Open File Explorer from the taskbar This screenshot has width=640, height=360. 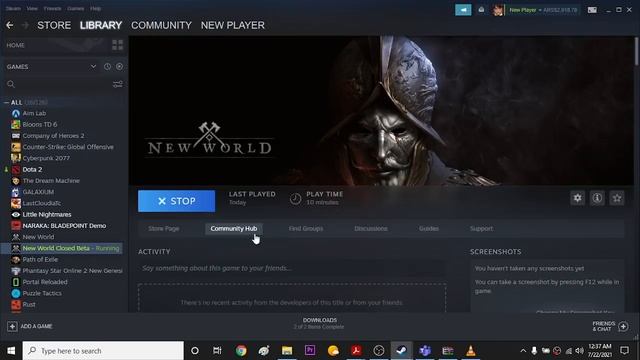tap(287, 351)
